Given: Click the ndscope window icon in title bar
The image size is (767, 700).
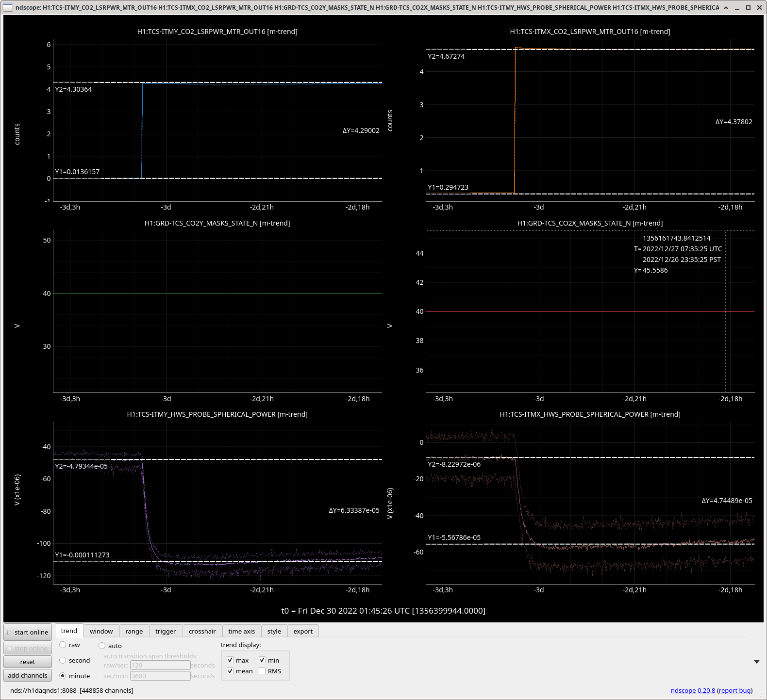Looking at the screenshot, I should (8, 7).
